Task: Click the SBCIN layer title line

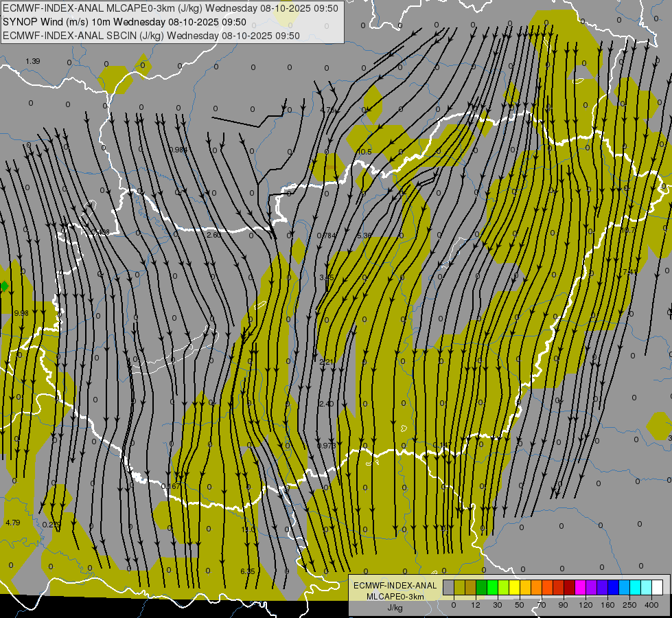Action: point(151,36)
